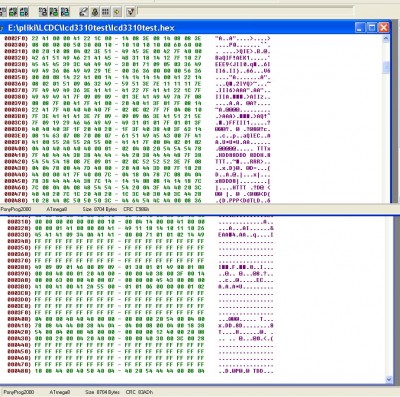
Task: Maximize the lcd3310test.hex window
Action: point(372,27)
